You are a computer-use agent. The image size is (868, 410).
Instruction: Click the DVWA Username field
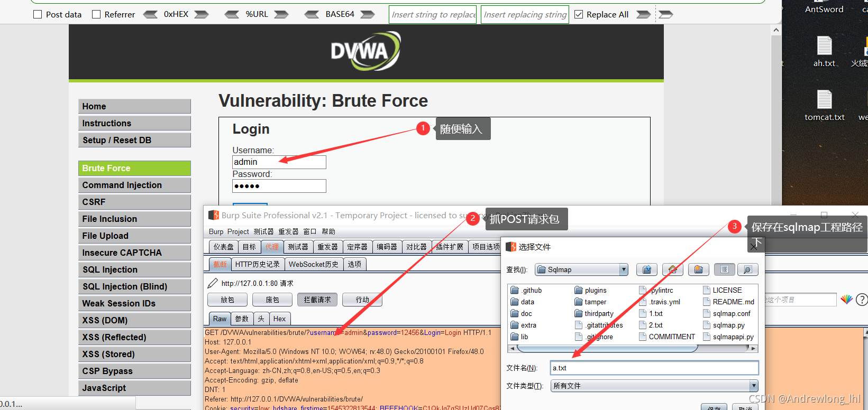tap(279, 162)
